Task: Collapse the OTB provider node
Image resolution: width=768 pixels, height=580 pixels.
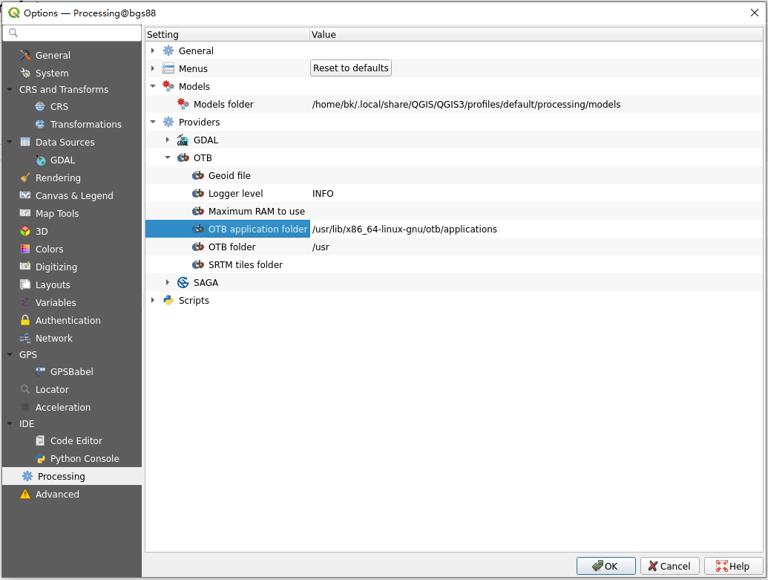Action: point(168,158)
